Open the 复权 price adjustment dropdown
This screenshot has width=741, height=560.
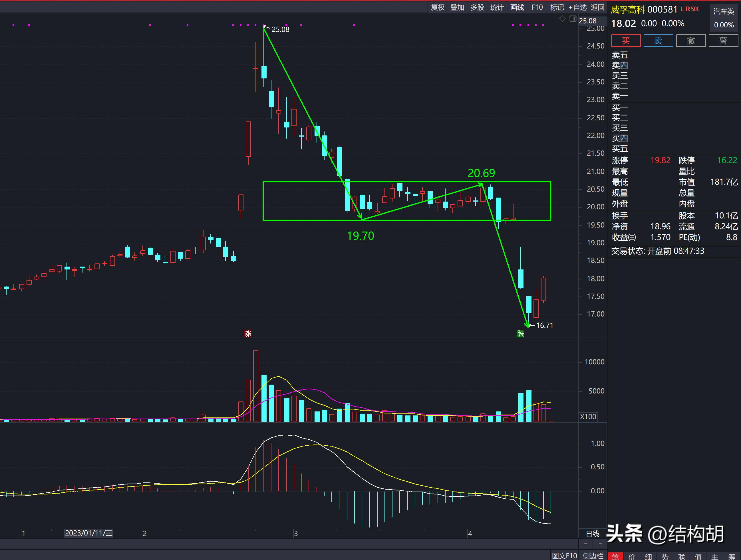[438, 7]
